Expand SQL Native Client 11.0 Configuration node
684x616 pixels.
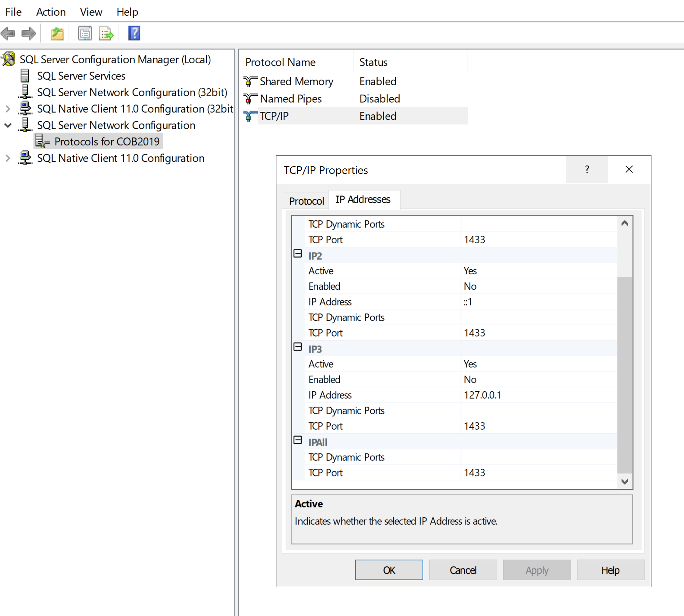tap(8, 158)
